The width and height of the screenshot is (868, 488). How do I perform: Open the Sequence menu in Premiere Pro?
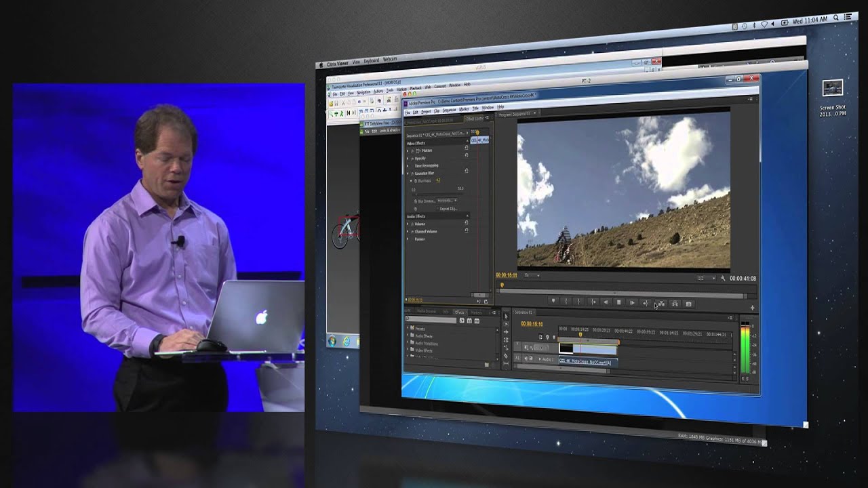pos(449,110)
